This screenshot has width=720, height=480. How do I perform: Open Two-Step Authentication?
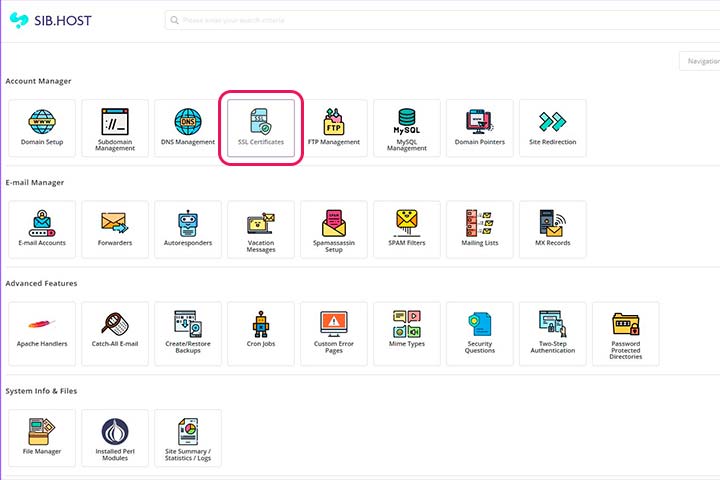[x=553, y=333]
